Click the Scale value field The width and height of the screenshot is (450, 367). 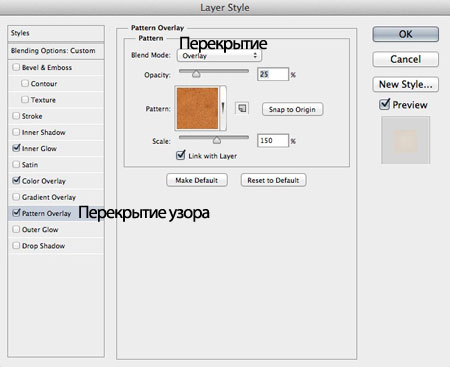[x=273, y=140]
